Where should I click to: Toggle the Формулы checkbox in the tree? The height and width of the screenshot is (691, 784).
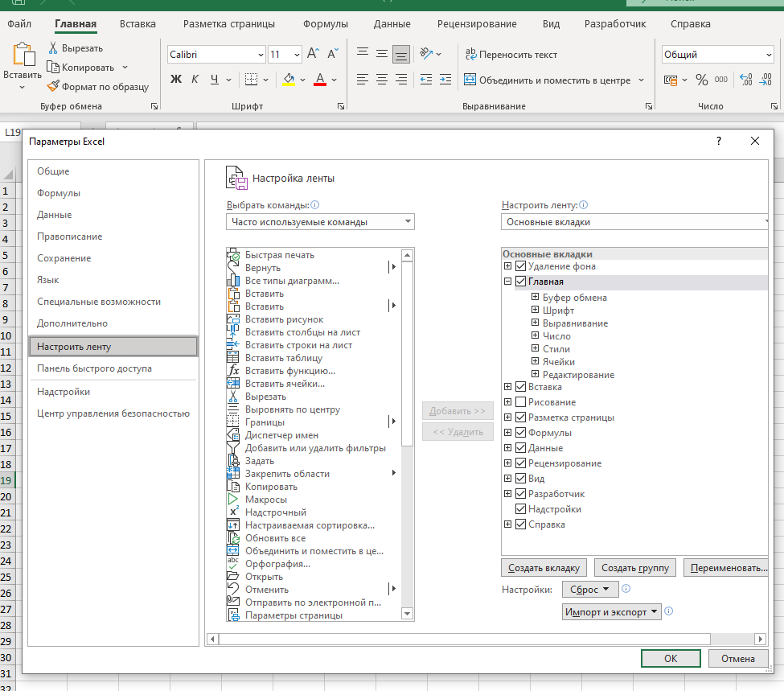pos(520,432)
